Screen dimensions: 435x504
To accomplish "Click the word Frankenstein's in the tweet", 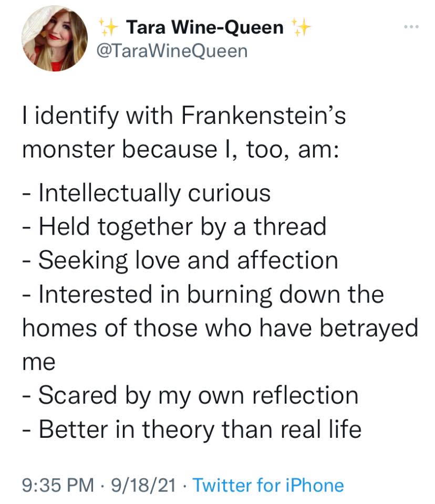I will 264,115.
